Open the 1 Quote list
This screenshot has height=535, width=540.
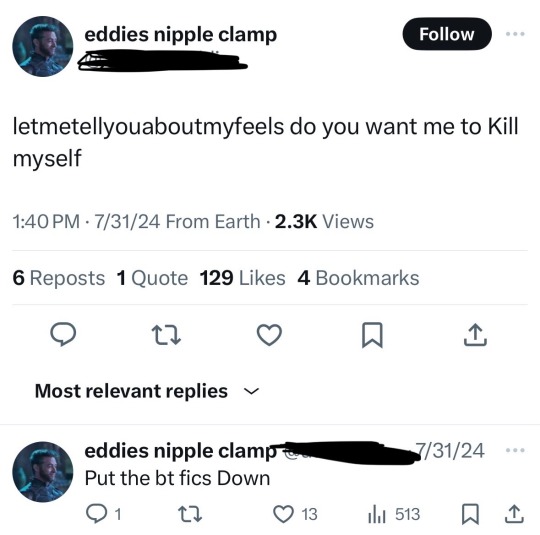(152, 278)
